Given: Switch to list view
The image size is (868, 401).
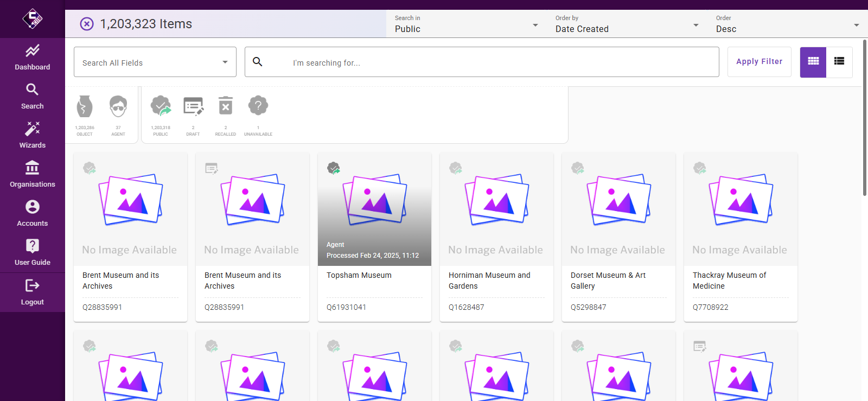Looking at the screenshot, I should [x=839, y=62].
